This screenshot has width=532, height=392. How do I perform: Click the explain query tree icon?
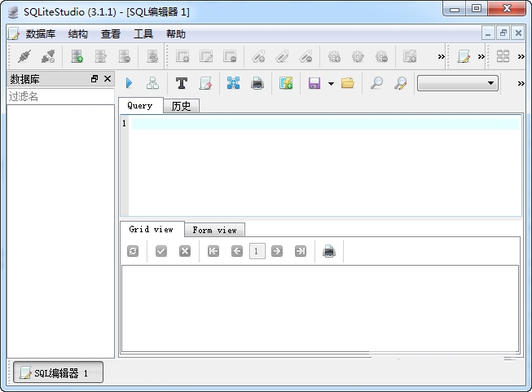pos(152,83)
